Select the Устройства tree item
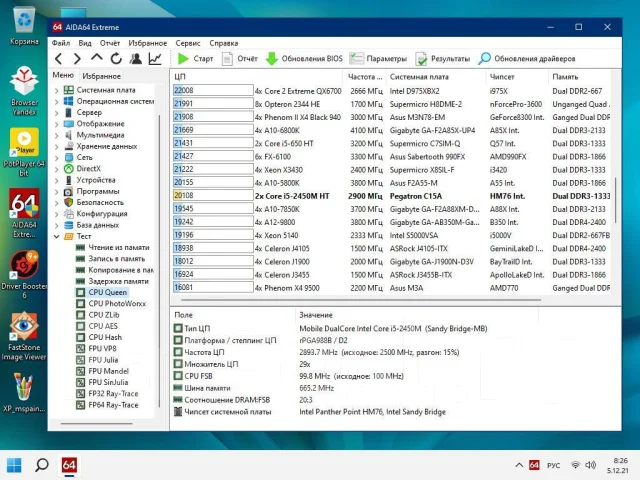This screenshot has height=480, width=640. (96, 180)
